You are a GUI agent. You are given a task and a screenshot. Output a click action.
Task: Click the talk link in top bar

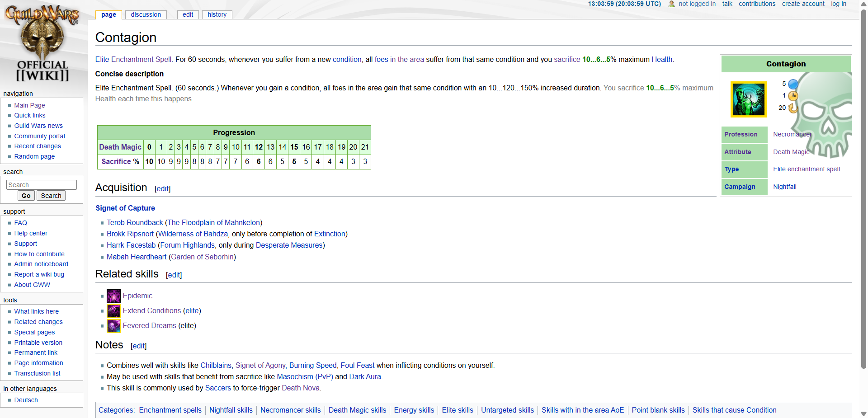point(727,4)
